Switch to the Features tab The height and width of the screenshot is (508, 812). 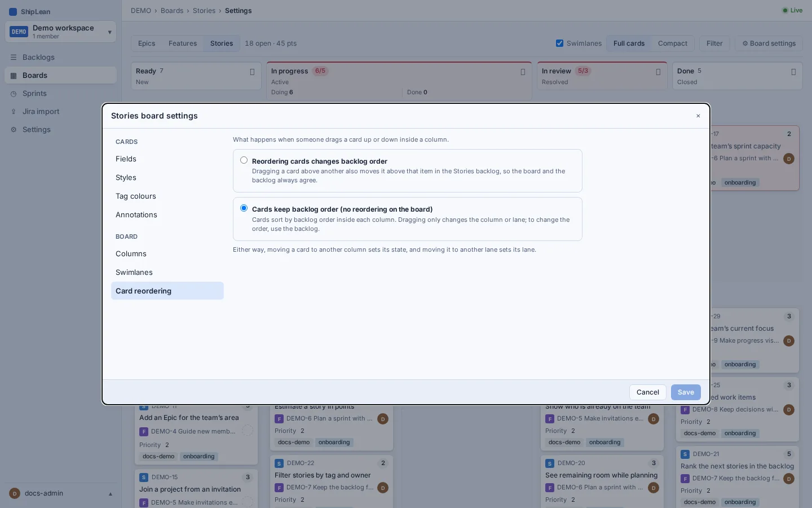point(183,43)
